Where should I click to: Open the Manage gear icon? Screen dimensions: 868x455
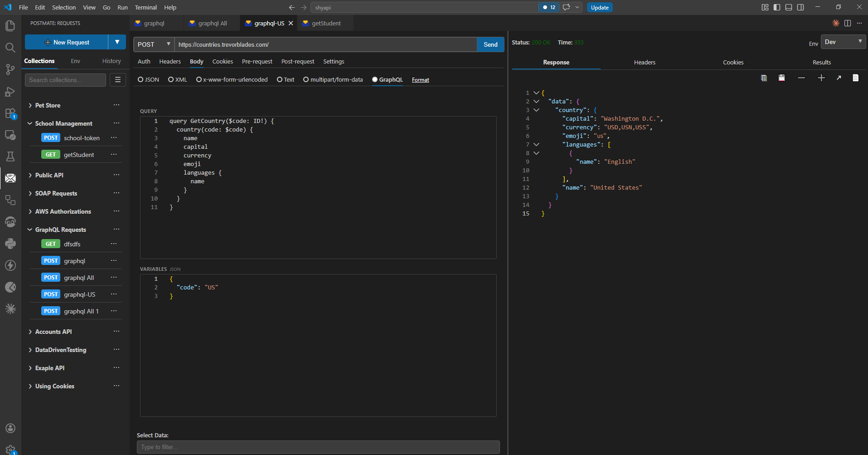tap(10, 449)
